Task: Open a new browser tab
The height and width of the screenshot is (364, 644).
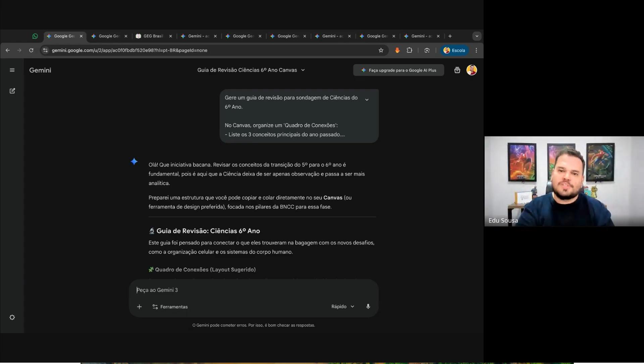Action: tap(450, 36)
